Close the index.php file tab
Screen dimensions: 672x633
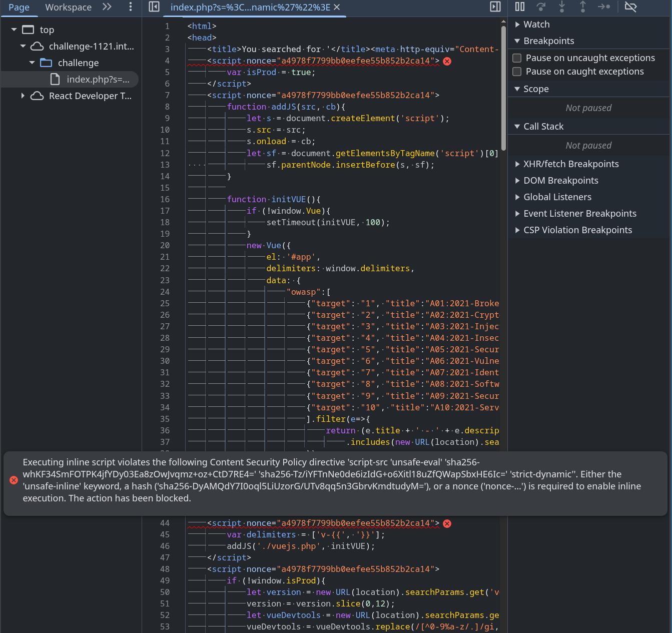[x=337, y=7]
